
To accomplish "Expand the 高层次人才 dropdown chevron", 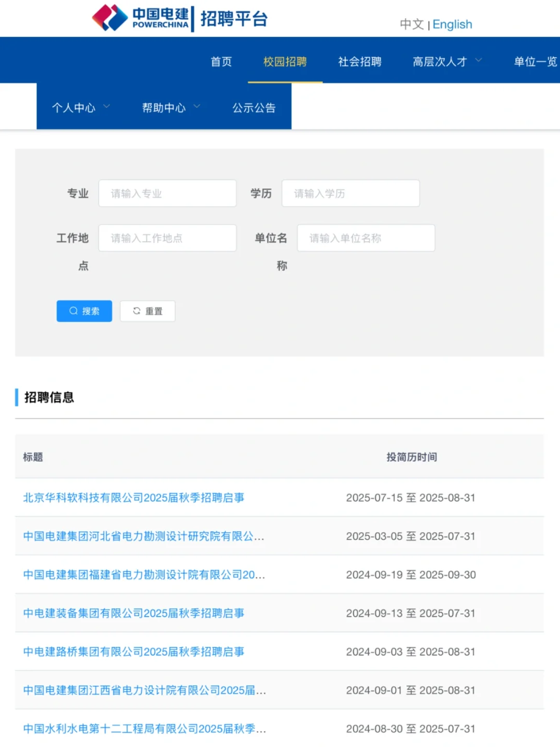I will (x=479, y=60).
